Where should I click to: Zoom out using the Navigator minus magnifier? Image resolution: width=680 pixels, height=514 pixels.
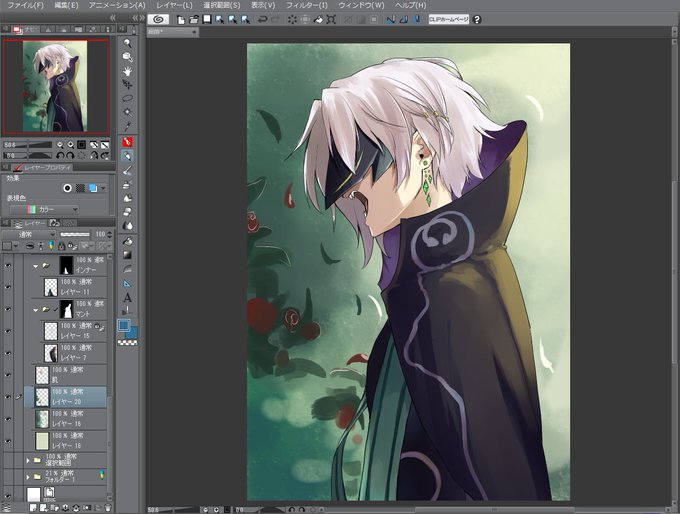[x=60, y=145]
